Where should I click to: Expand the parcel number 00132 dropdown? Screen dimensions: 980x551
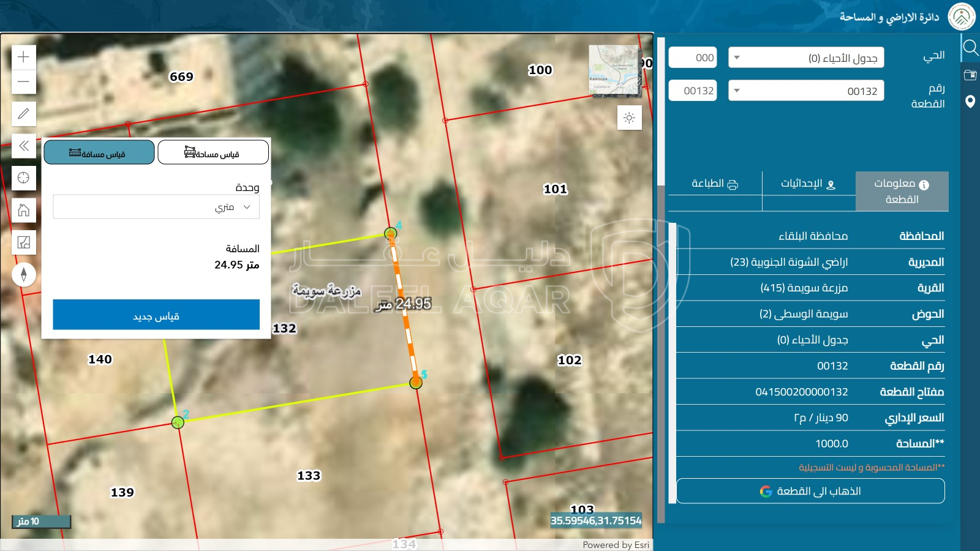[805, 91]
